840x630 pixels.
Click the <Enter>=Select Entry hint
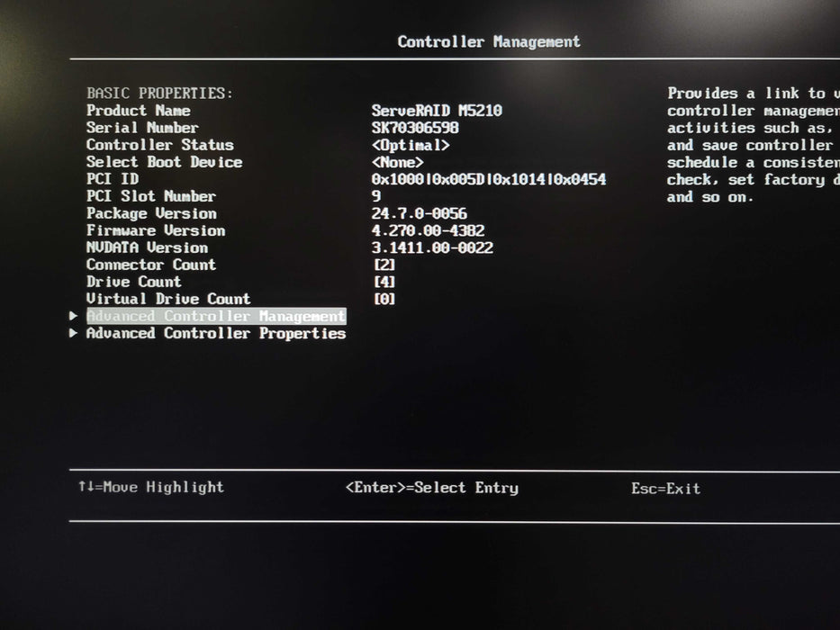pyautogui.click(x=431, y=488)
